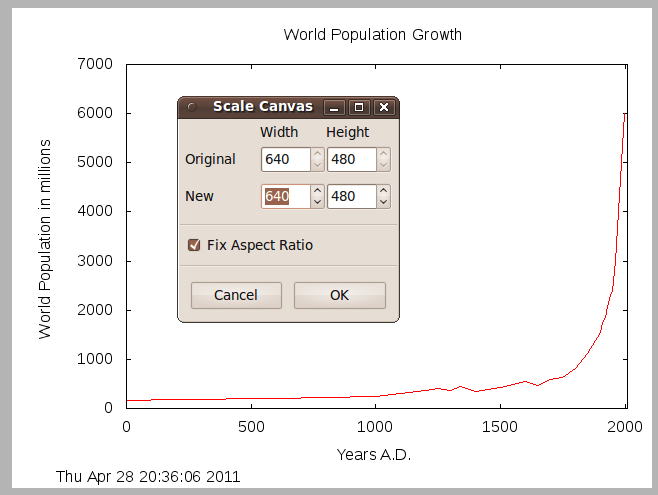Screen dimensions: 658x495
Task: Click the Scale Canvas window menu icon
Action: point(192,107)
